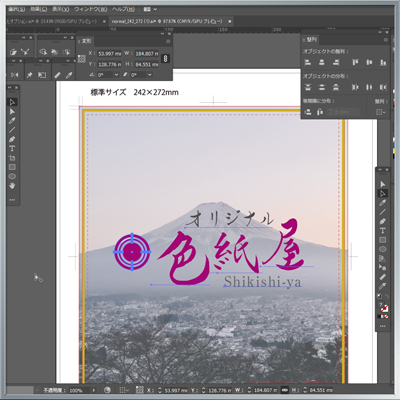
Task: Click the color mode row in right toolbox
Action: pyautogui.click(x=383, y=316)
